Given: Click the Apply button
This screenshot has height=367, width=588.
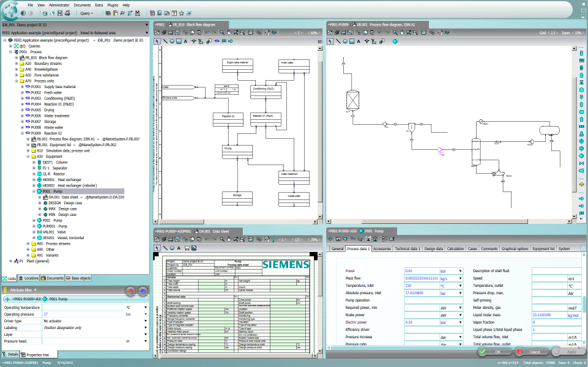Looking at the screenshot, I should (x=568, y=352).
